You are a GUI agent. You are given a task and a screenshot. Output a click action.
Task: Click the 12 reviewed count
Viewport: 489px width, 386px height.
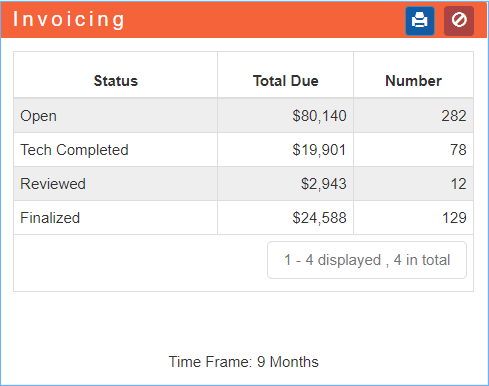pyautogui.click(x=459, y=184)
